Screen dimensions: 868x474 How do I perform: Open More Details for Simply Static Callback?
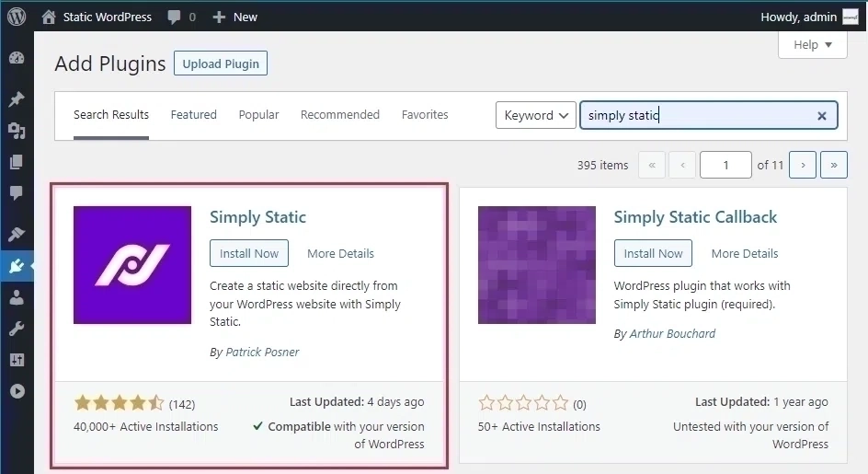tap(745, 253)
